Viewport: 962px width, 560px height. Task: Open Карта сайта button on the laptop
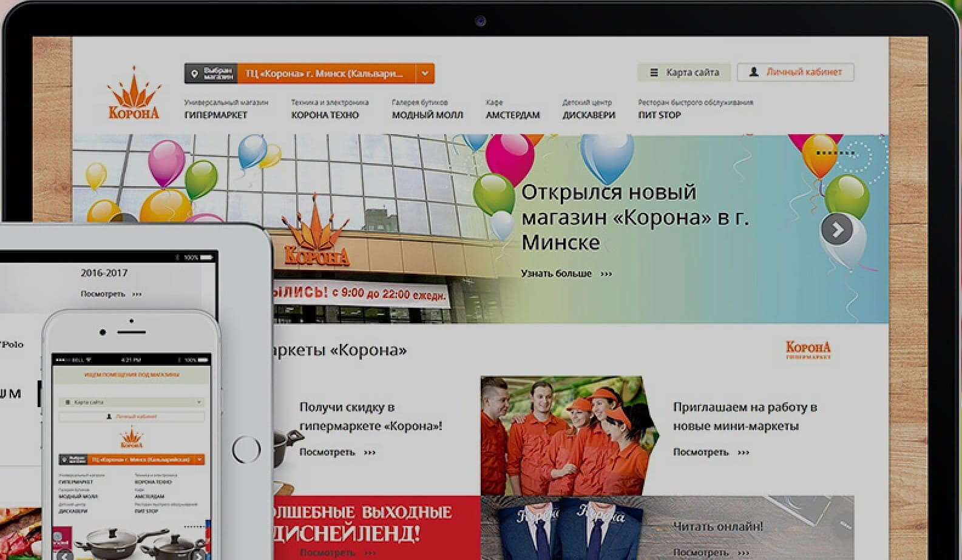[x=683, y=72]
